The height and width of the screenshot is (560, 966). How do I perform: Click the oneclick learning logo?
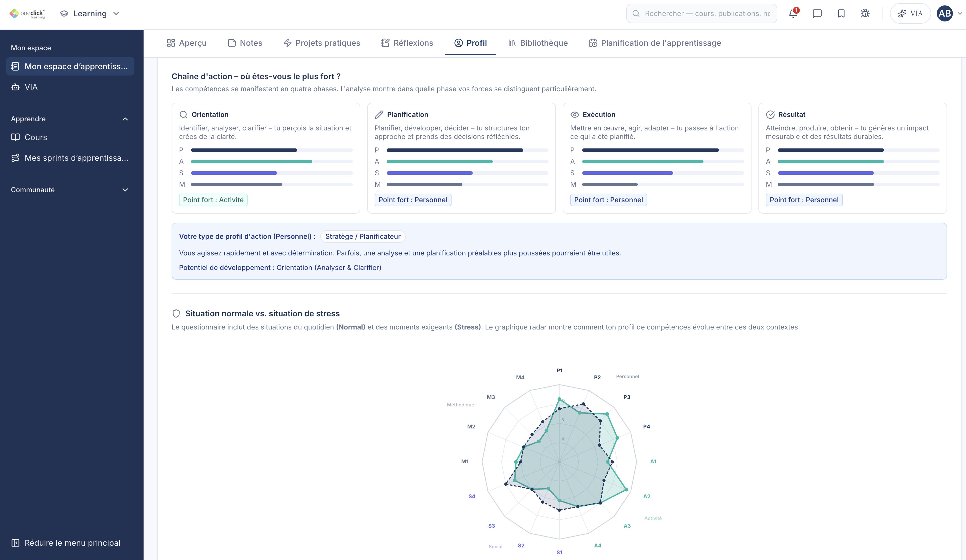[x=27, y=13]
